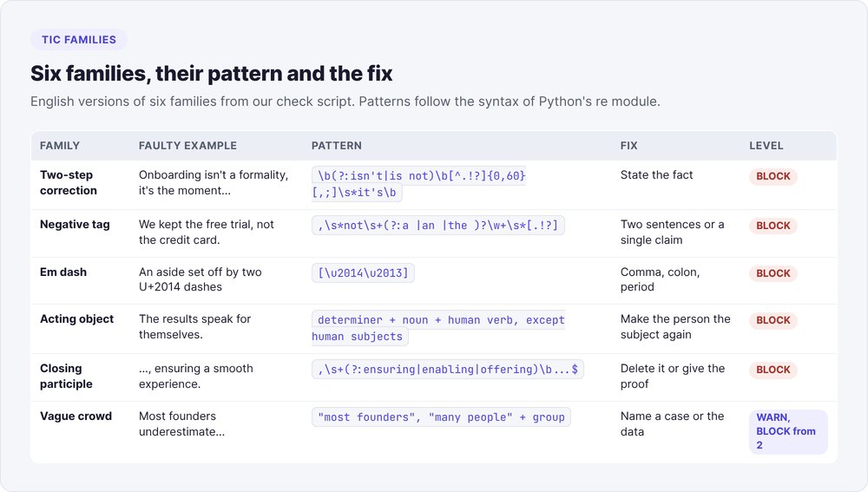
Task: Click the FIX column header
Action: tap(628, 146)
